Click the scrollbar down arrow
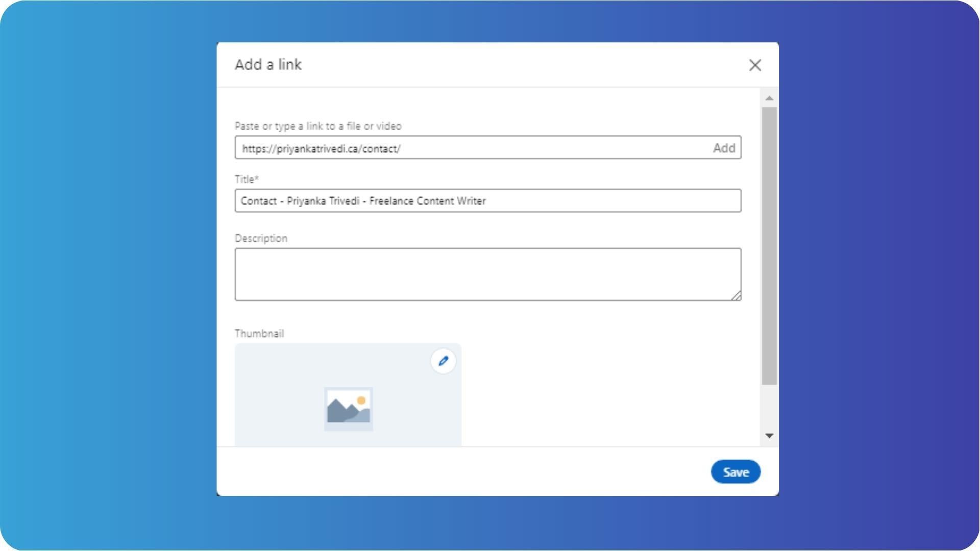 [769, 436]
